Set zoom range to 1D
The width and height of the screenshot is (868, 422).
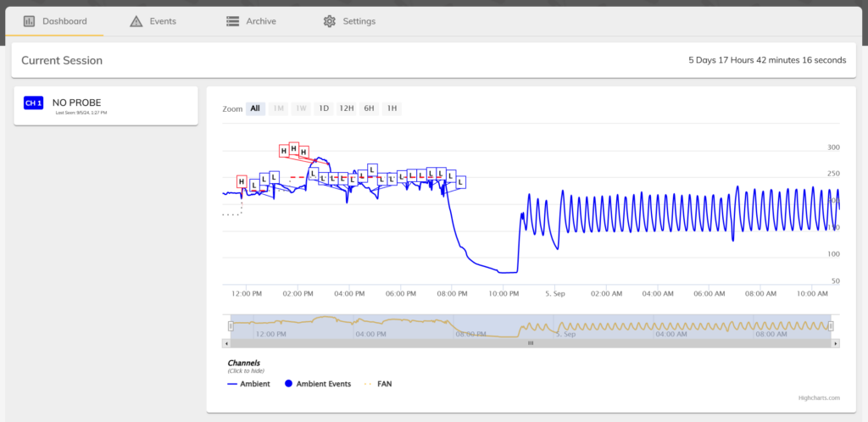323,108
